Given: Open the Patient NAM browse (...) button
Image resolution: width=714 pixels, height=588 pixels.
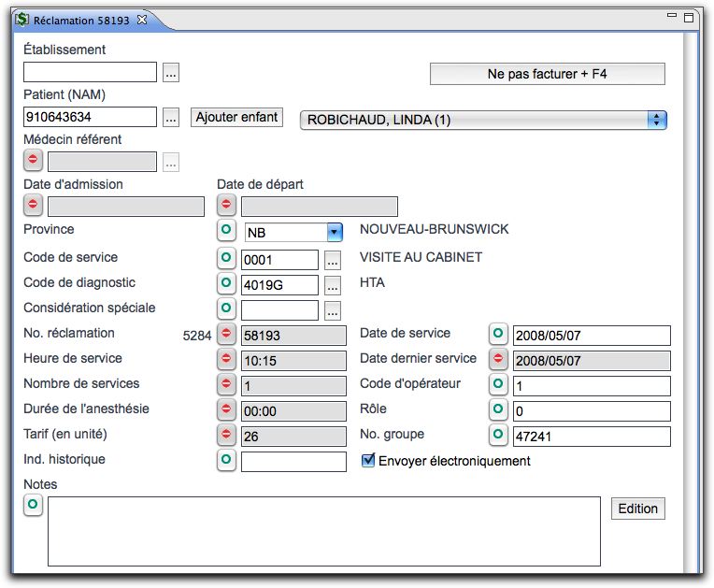Looking at the screenshot, I should coord(171,118).
